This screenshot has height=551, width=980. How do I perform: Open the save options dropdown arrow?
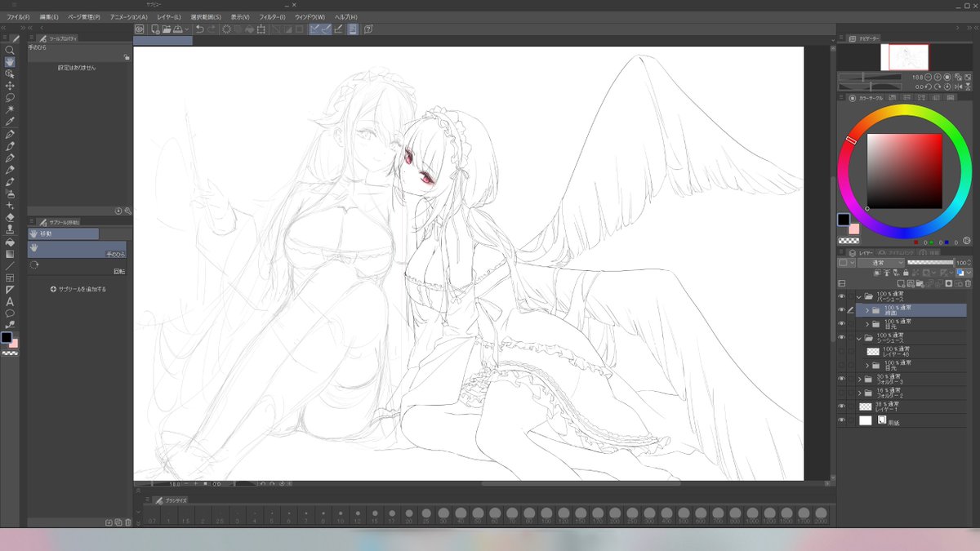click(186, 29)
